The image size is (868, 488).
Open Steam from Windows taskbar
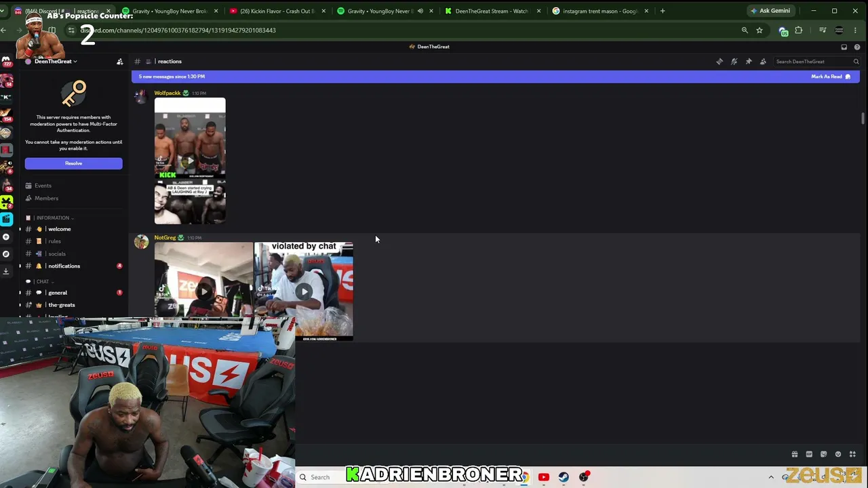(x=564, y=477)
